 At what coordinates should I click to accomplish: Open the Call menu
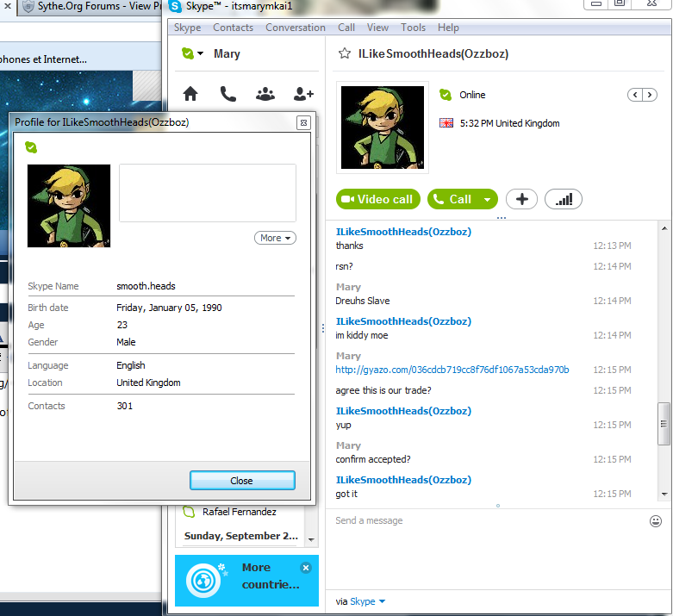coord(346,28)
